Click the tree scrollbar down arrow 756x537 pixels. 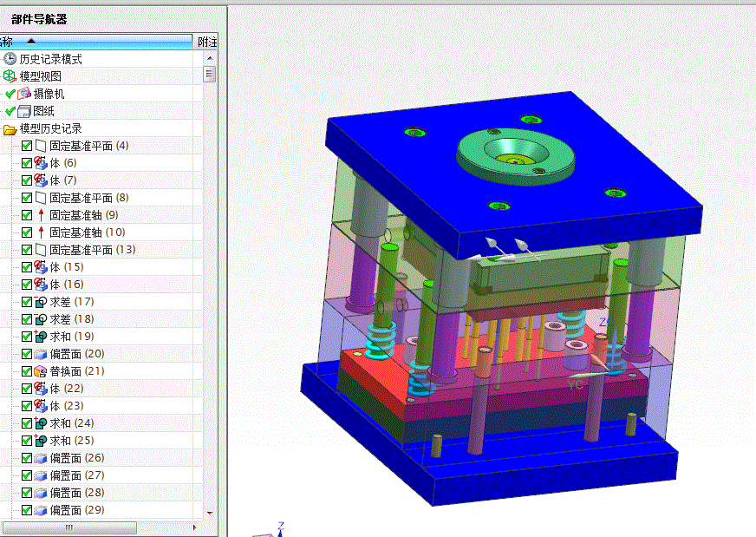[x=210, y=513]
